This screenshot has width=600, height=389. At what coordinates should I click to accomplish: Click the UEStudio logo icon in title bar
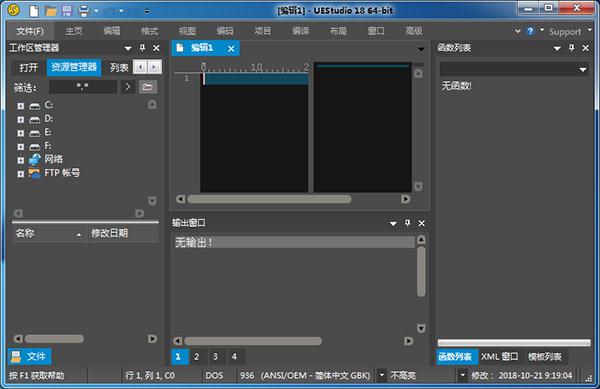[14, 10]
